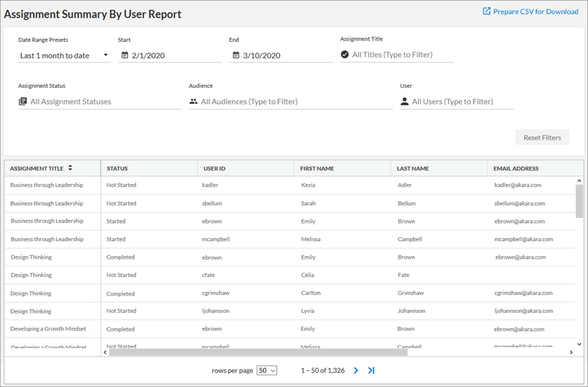Open All Assignment Statuses filter dropdown

[x=100, y=101]
